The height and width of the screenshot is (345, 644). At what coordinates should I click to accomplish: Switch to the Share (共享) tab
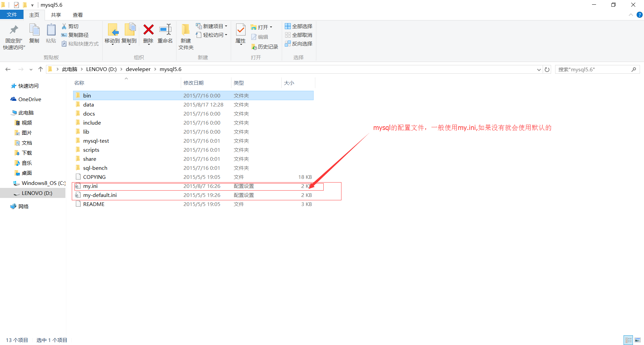point(56,15)
